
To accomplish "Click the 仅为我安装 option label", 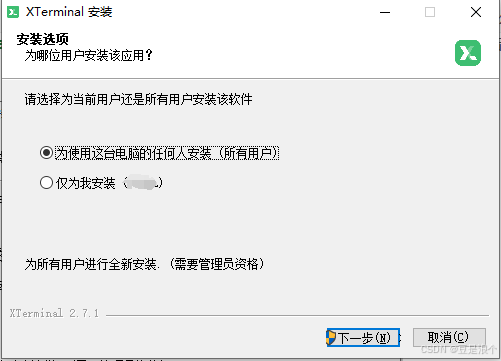I will tap(86, 183).
